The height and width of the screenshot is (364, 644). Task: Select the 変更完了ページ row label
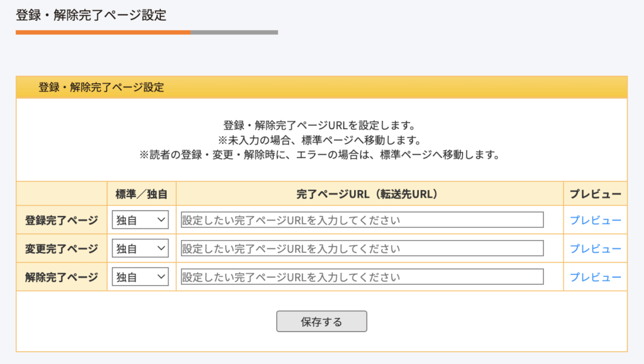click(x=62, y=248)
